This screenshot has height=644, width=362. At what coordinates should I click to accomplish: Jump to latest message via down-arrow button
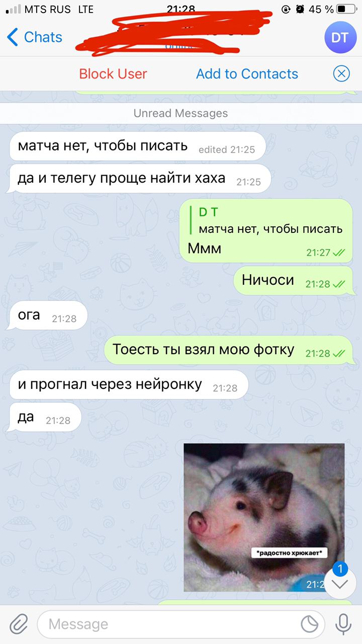(340, 583)
